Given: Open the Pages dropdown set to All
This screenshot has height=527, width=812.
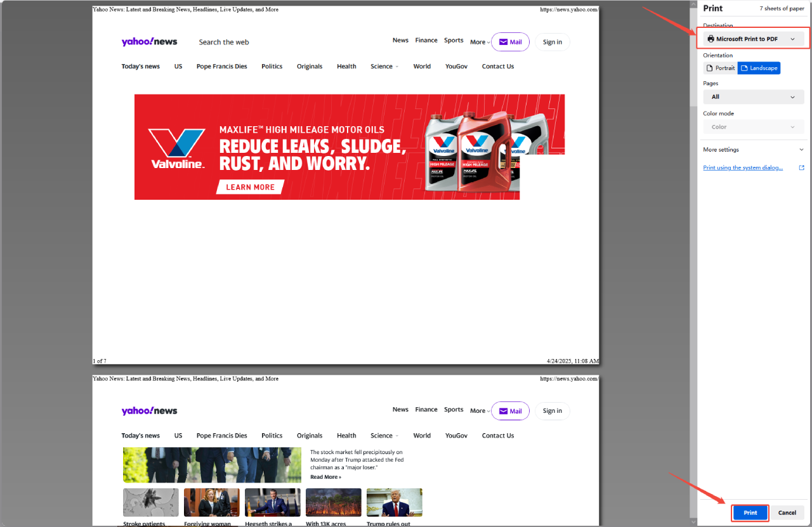Looking at the screenshot, I should (x=753, y=97).
